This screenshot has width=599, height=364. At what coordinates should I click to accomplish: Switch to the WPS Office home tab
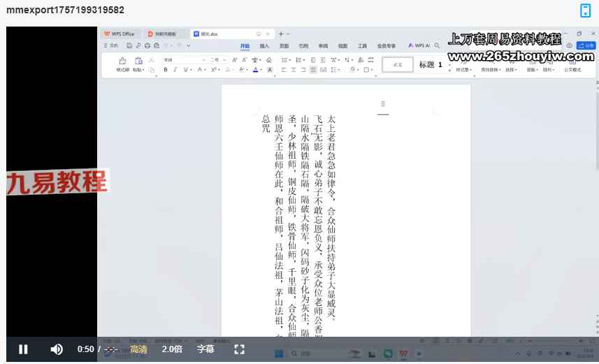pos(120,34)
